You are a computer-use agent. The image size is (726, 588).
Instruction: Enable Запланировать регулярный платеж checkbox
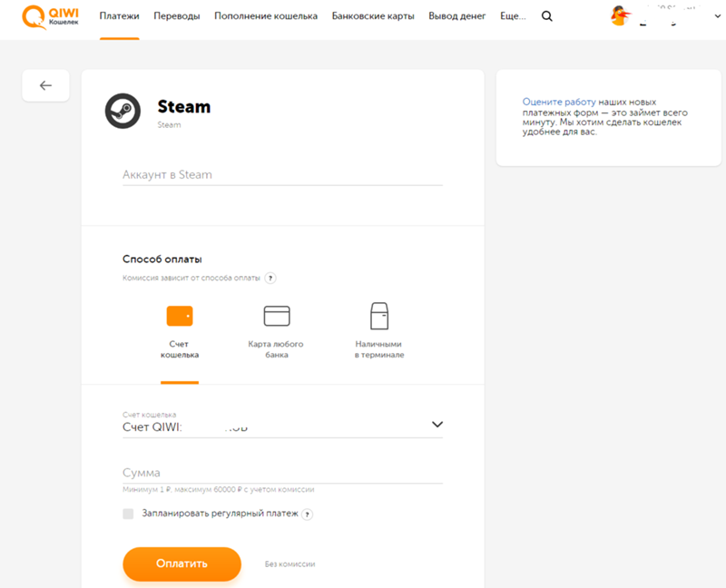(128, 514)
